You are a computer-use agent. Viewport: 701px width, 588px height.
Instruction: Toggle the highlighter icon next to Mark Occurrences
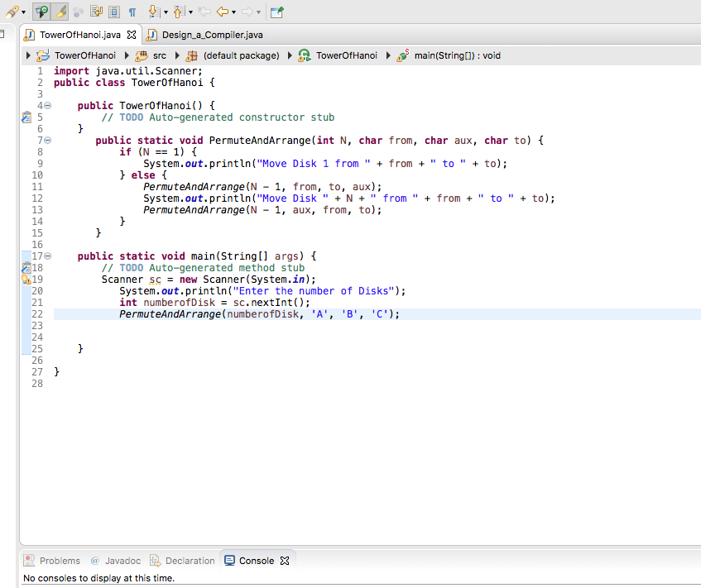coord(60,12)
